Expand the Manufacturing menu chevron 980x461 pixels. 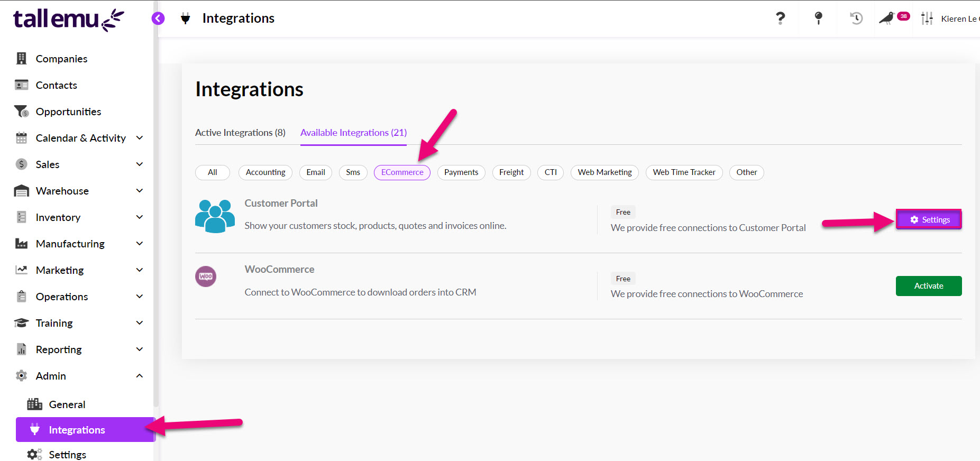(140, 244)
